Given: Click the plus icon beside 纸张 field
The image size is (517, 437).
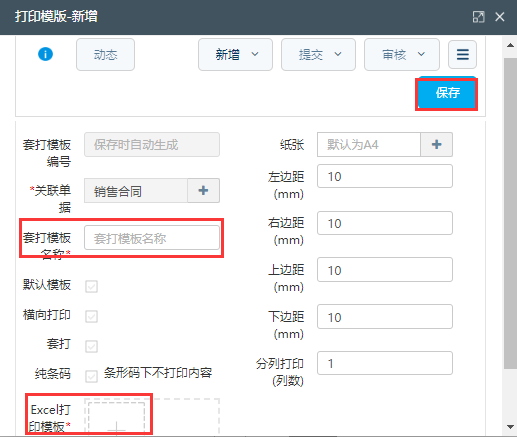Looking at the screenshot, I should pos(436,144).
